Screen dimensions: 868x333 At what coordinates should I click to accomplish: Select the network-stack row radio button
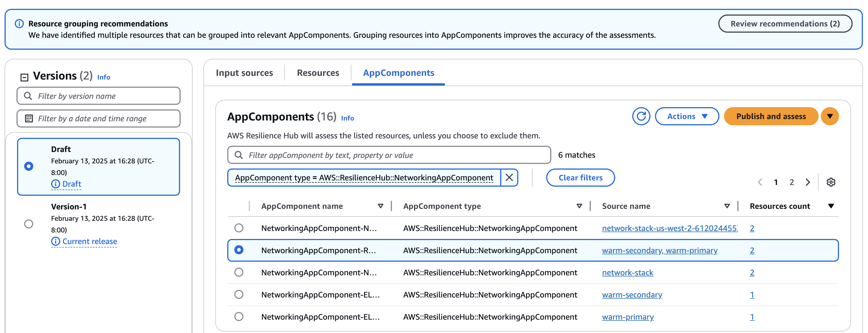239,272
